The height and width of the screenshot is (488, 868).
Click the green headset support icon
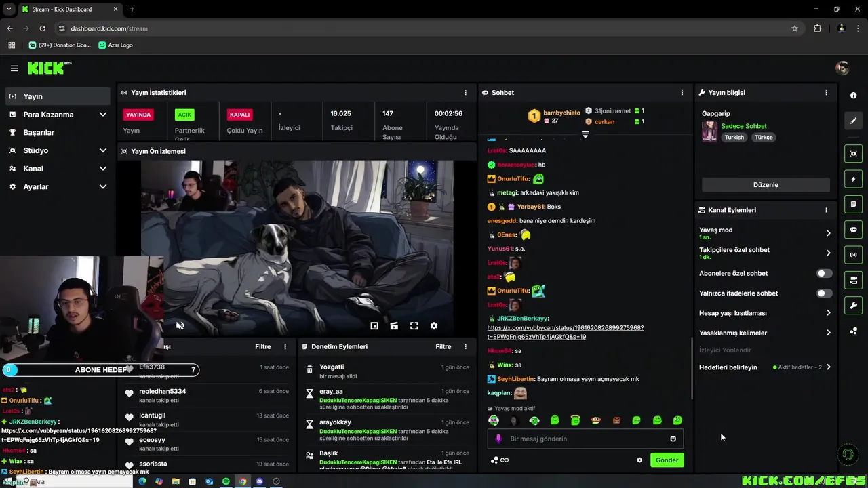[848, 454]
